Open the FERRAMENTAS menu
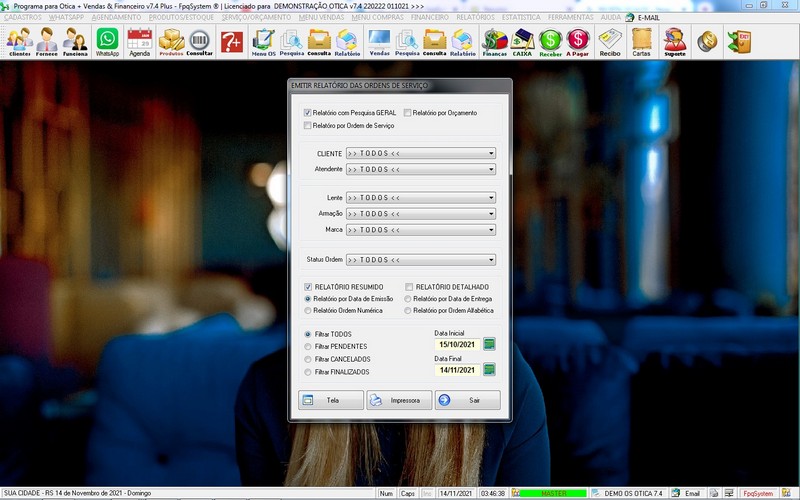This screenshot has height=500, width=800. pyautogui.click(x=570, y=17)
